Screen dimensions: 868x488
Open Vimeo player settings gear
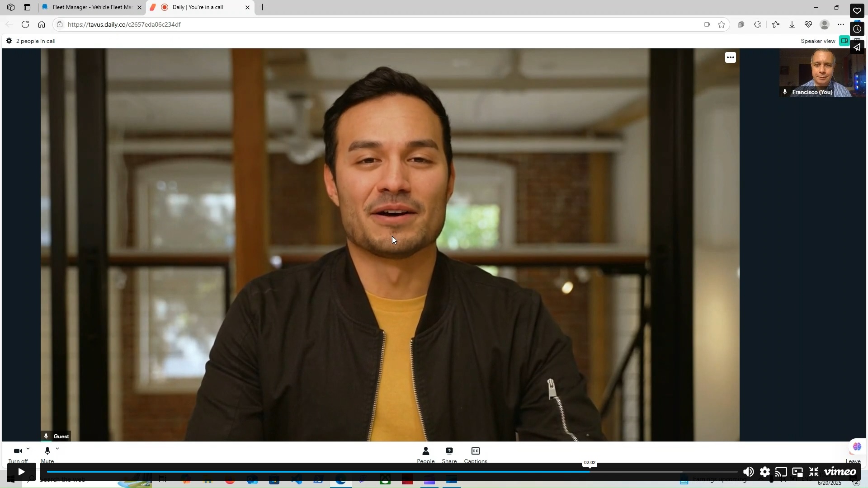coord(764,472)
